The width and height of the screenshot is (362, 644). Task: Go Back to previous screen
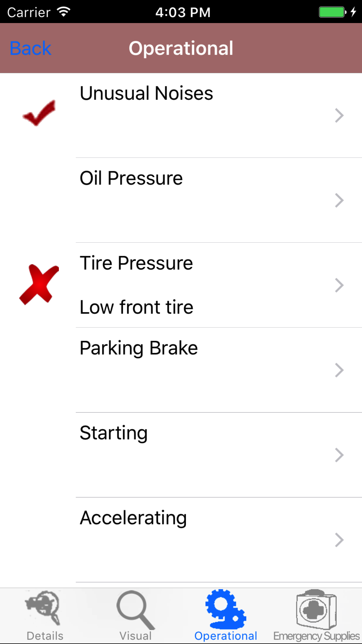tap(31, 48)
